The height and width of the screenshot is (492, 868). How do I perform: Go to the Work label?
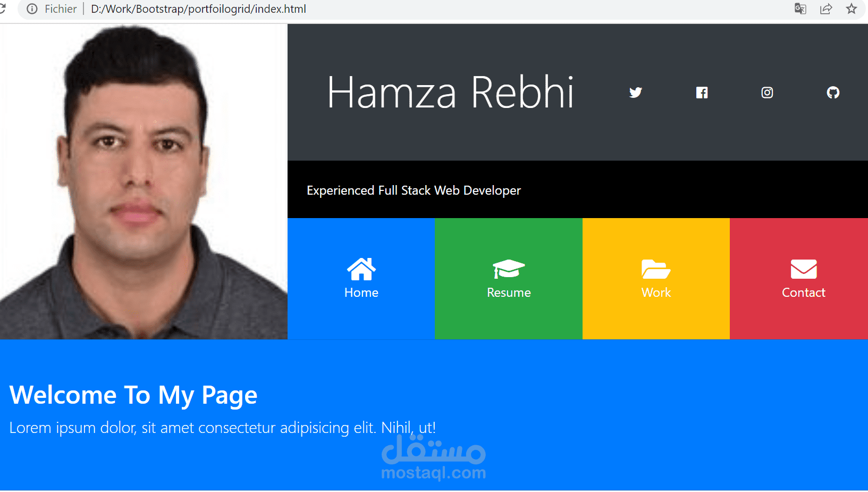coord(656,293)
